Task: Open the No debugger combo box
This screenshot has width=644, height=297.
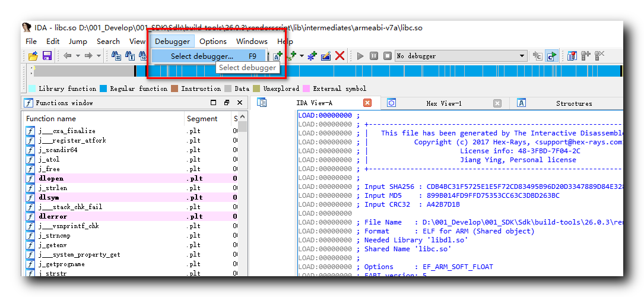Action: click(x=461, y=56)
